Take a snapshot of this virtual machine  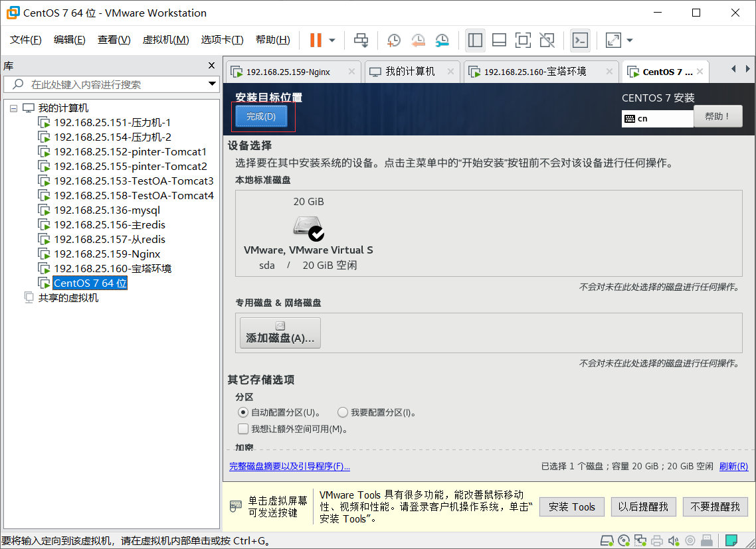click(x=393, y=40)
